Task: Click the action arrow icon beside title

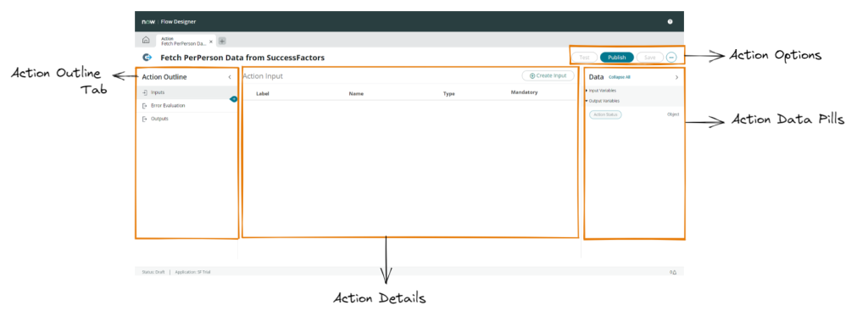Action: point(147,57)
